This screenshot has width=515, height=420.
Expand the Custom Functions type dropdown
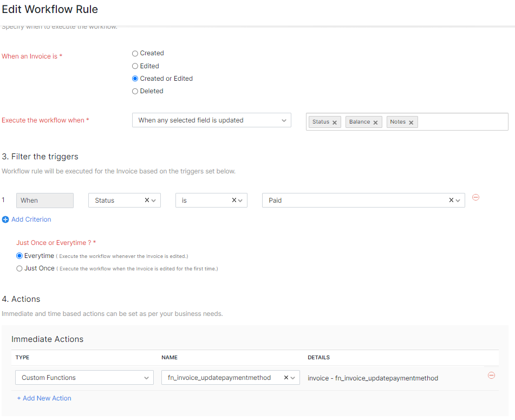(x=84, y=378)
